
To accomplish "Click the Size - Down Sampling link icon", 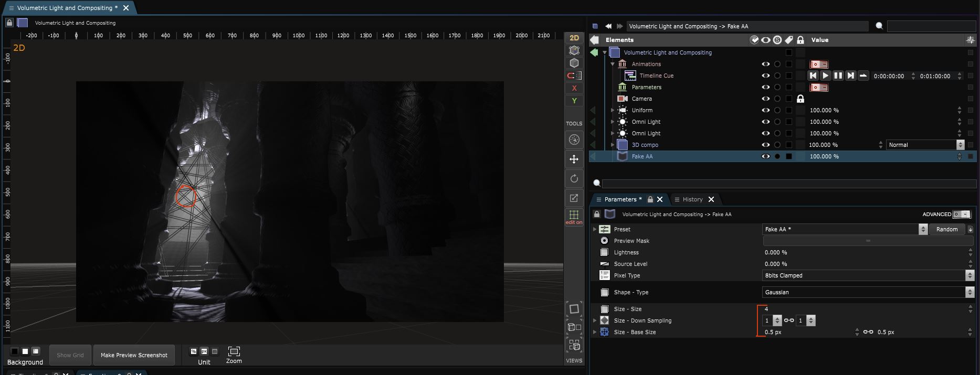I will [x=788, y=320].
